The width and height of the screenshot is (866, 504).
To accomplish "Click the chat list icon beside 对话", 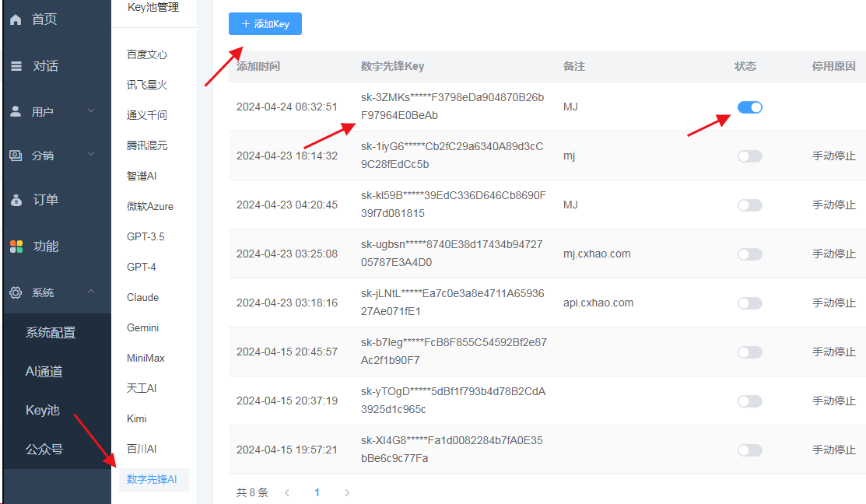I will 16,66.
